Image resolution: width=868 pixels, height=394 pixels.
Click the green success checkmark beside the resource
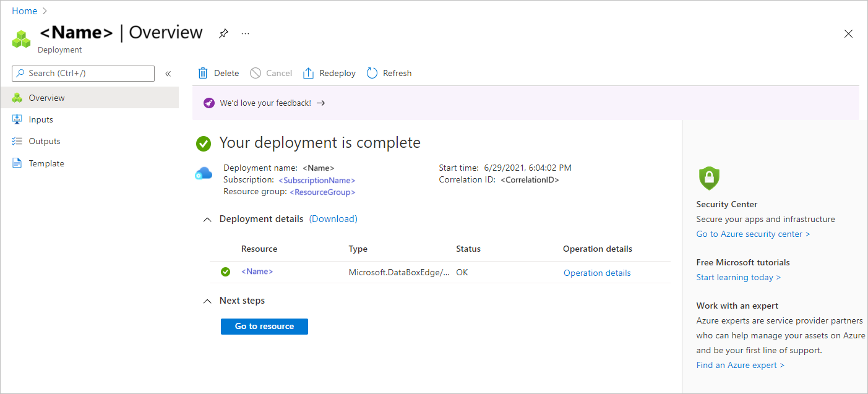pos(225,271)
